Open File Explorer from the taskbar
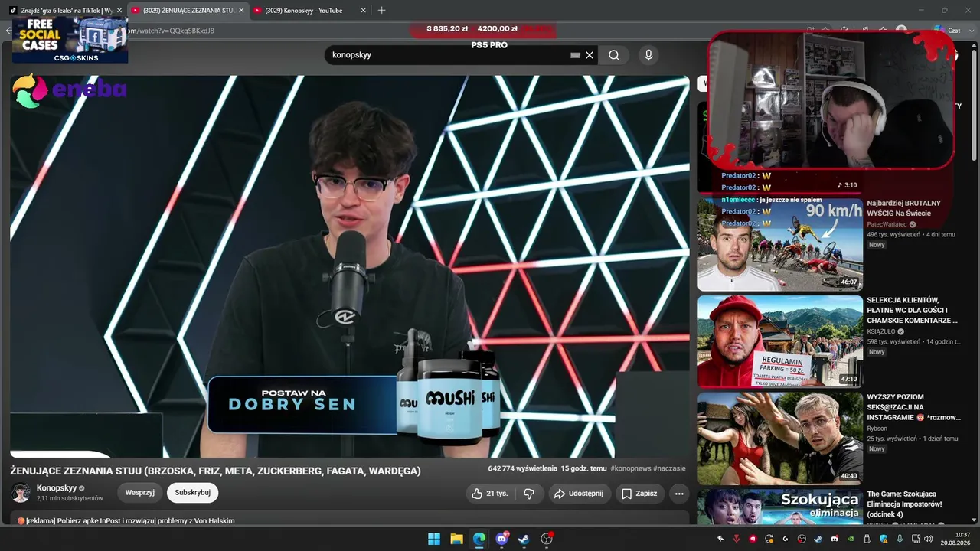 point(456,539)
